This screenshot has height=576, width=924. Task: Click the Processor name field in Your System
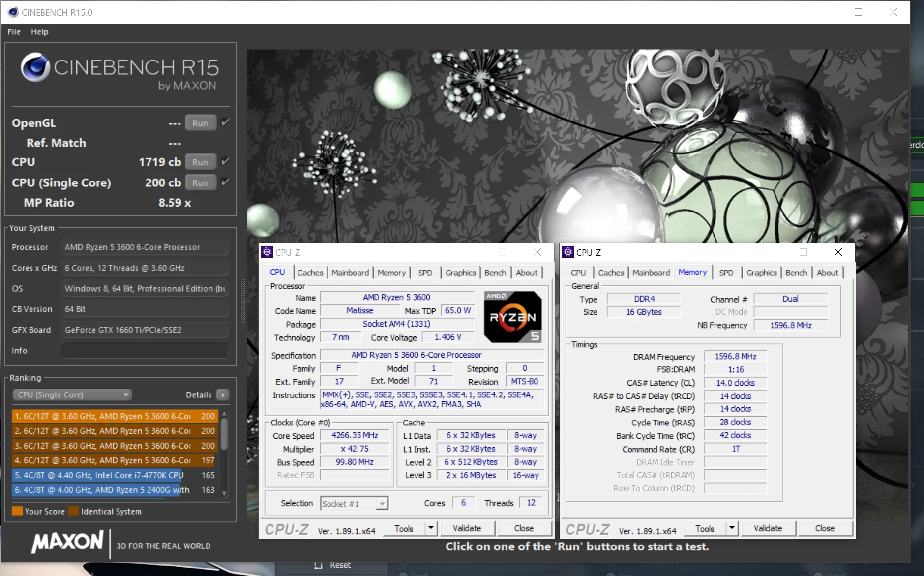pyautogui.click(x=145, y=247)
